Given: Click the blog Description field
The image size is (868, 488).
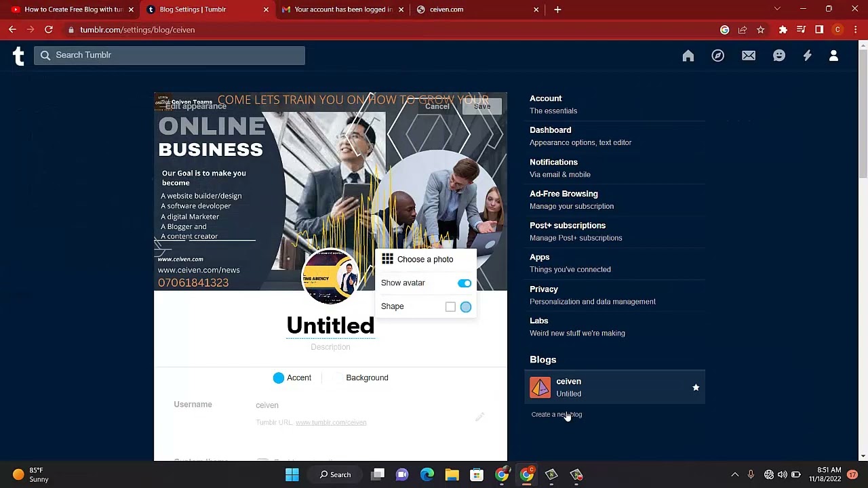Looking at the screenshot, I should (330, 347).
